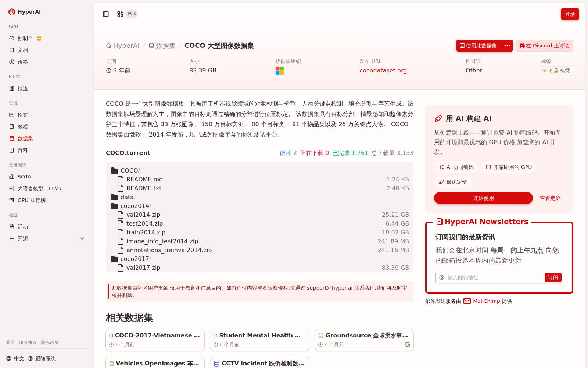The height and width of the screenshot is (368, 588).
Task: Open the more options ellipsis dropdown
Action: pos(507,46)
